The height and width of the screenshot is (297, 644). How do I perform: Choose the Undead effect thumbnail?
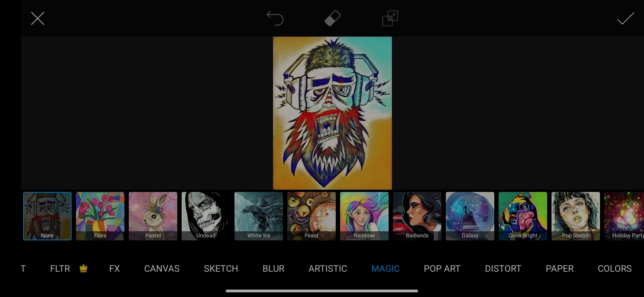[206, 216]
